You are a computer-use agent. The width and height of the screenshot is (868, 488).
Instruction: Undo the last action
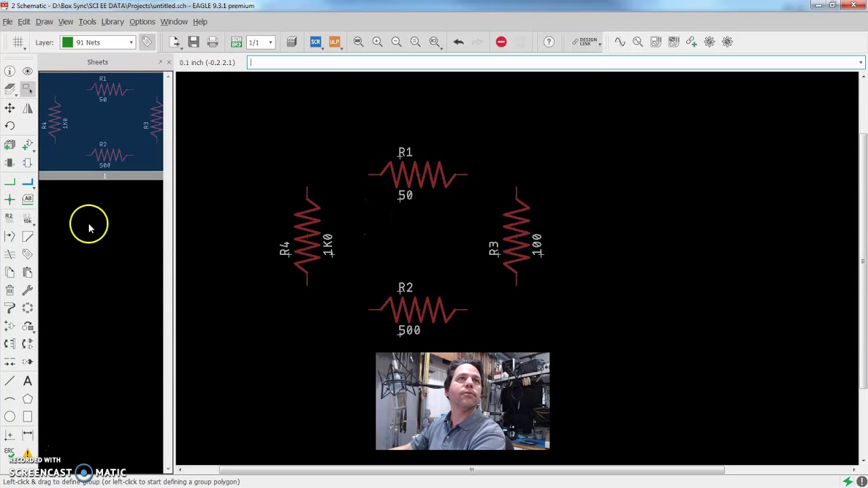pos(458,42)
